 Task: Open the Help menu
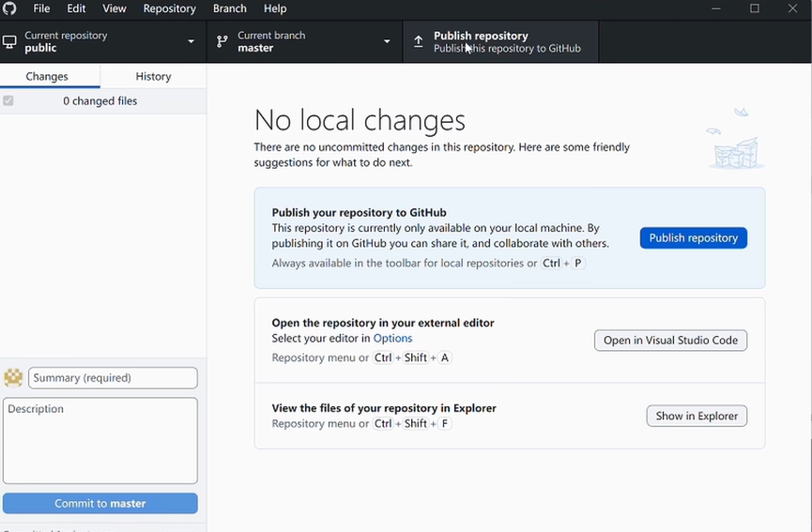pyautogui.click(x=275, y=8)
